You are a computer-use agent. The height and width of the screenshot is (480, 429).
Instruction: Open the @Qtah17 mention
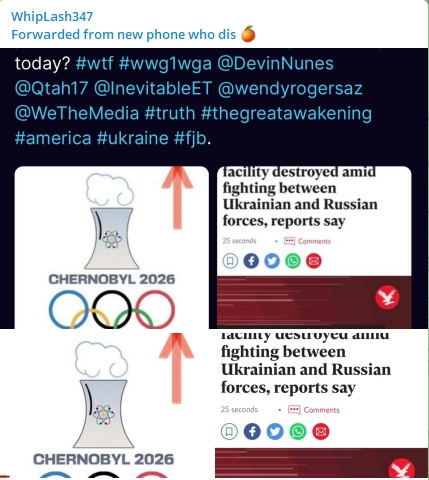[x=51, y=89]
